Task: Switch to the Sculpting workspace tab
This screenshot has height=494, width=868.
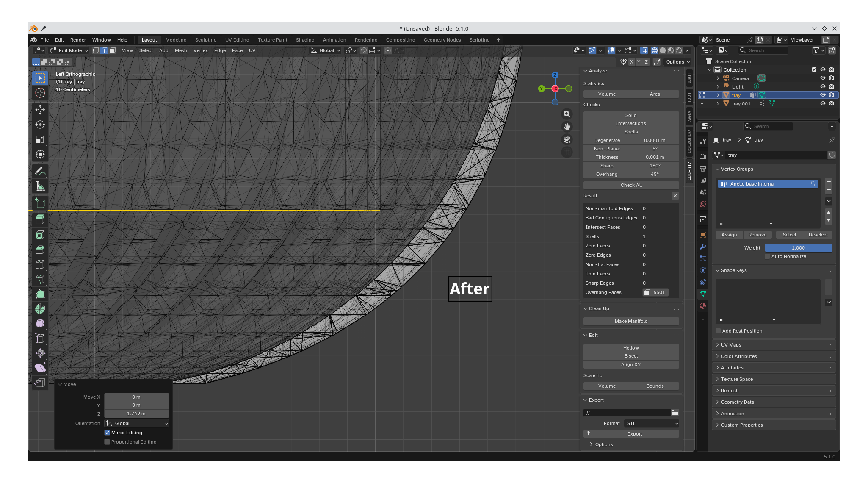Action: 206,40
